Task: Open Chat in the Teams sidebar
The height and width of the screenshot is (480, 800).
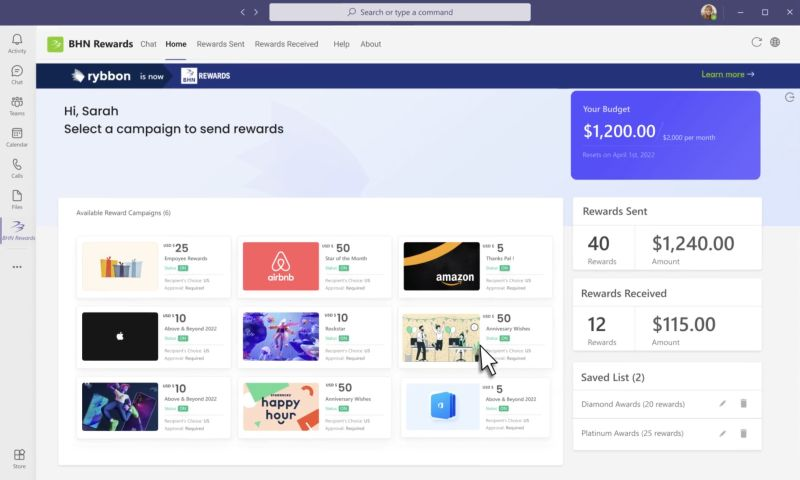Action: tap(17, 74)
